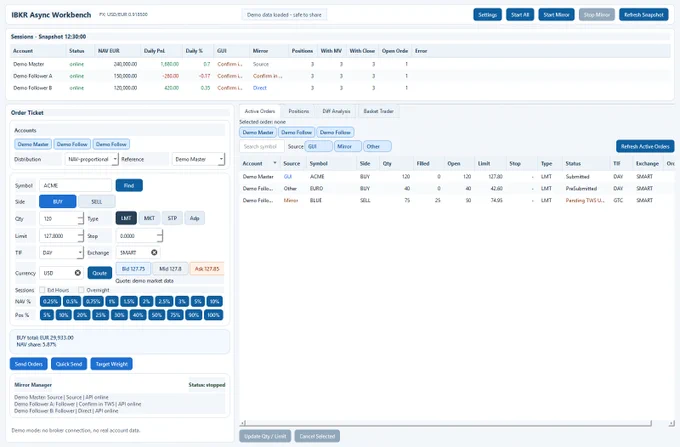
Task: Select the Demo Follower A session row
Action: [x=340, y=76]
